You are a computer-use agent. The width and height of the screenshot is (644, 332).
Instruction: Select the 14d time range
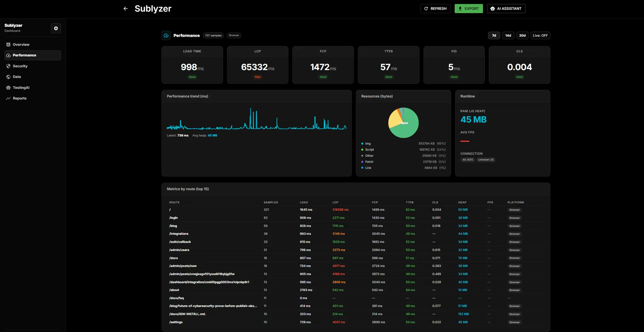click(508, 36)
